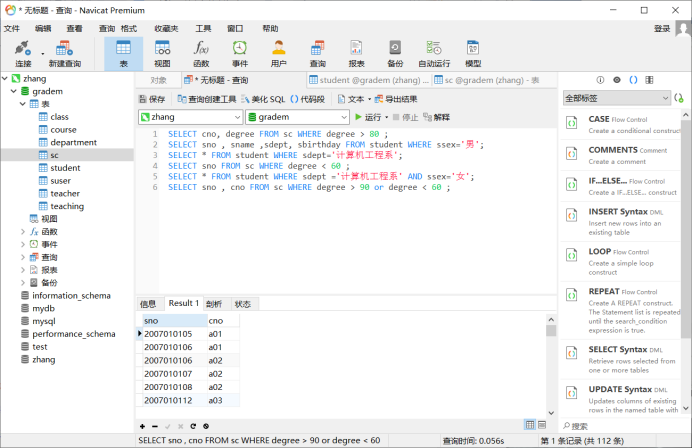This screenshot has width=692, height=448.
Task: Collapse the zhang connection node
Action: click(5, 79)
